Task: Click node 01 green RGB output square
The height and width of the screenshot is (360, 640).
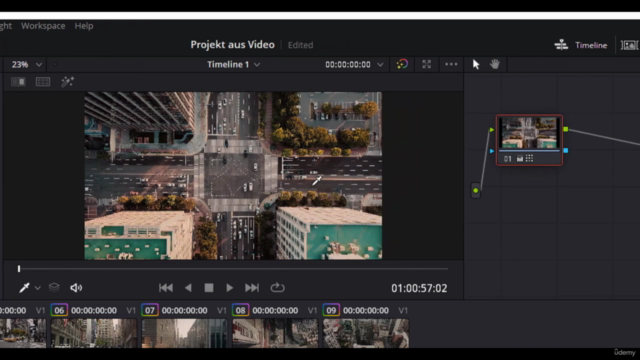Action: [566, 129]
